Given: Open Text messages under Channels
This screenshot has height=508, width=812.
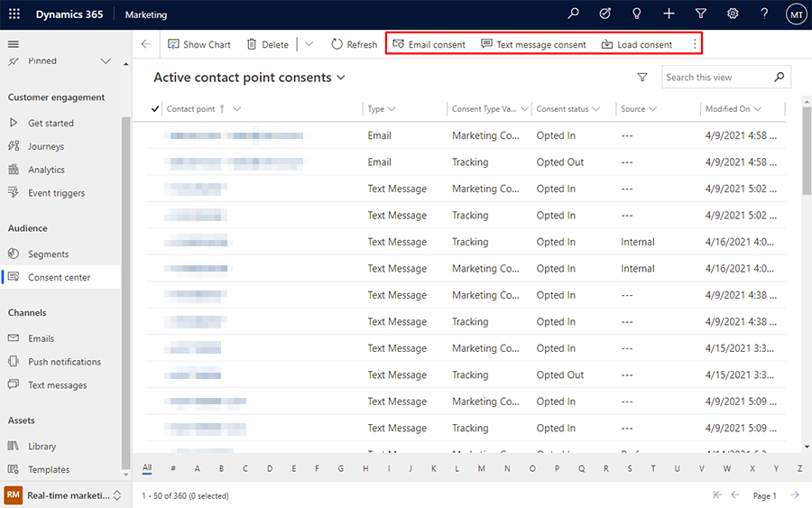Looking at the screenshot, I should click(58, 385).
